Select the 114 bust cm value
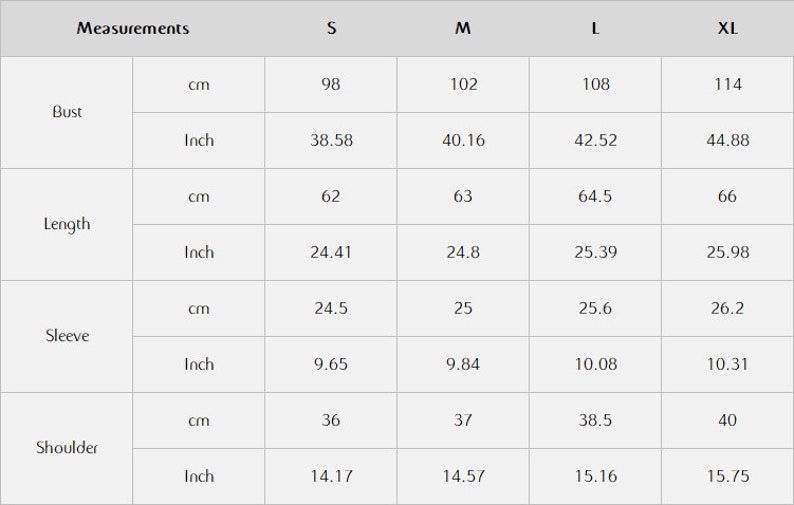The image size is (794, 505). 727,84
